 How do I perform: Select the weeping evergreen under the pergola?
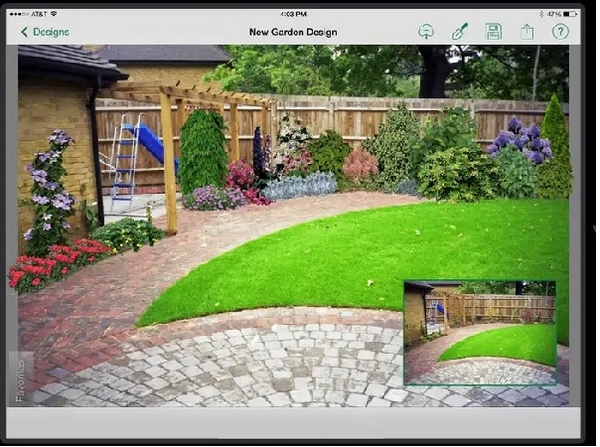tap(203, 151)
